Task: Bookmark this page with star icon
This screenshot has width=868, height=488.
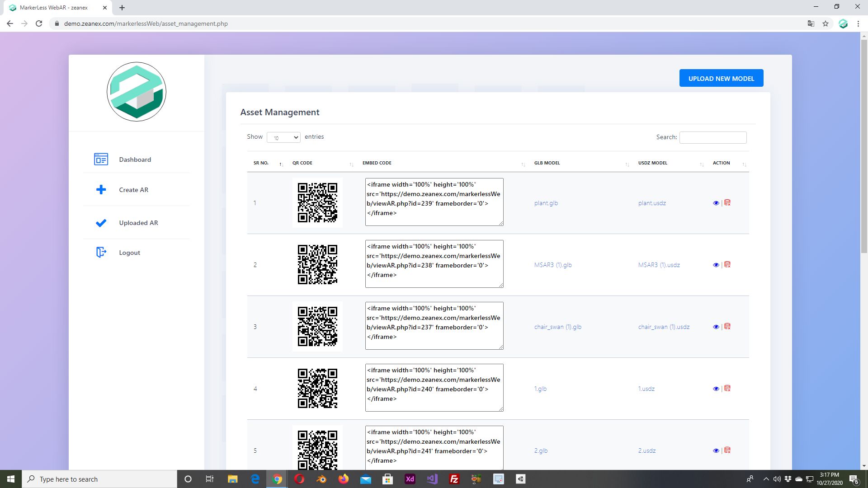Action: pyautogui.click(x=826, y=23)
